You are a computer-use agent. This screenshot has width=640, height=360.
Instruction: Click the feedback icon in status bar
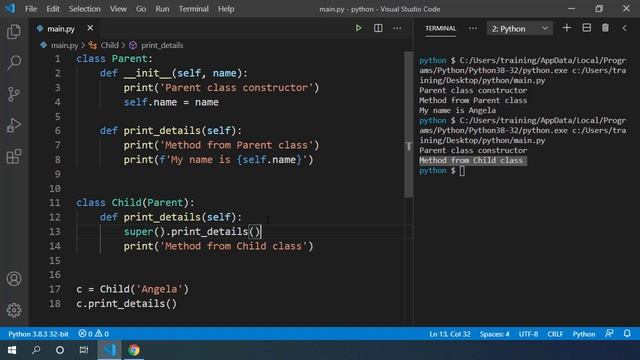click(609, 333)
